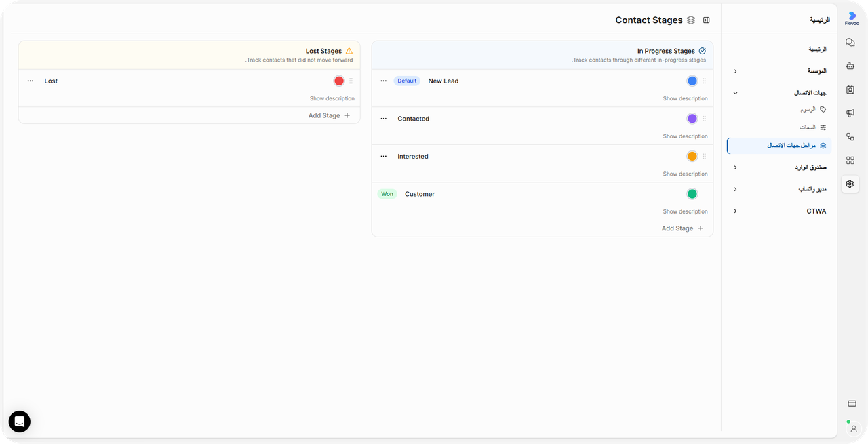Click the drag handle for New Lead
868x444 pixels.
point(704,81)
